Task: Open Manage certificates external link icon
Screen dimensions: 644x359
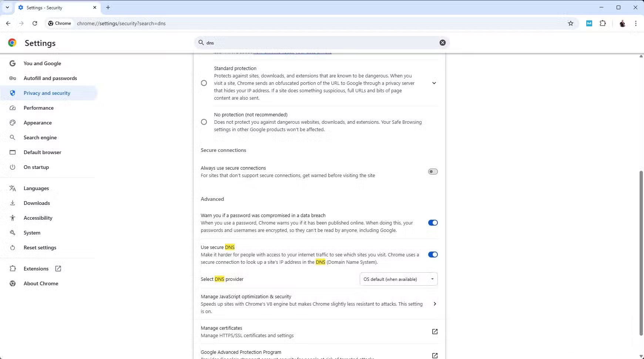Action: point(435,332)
